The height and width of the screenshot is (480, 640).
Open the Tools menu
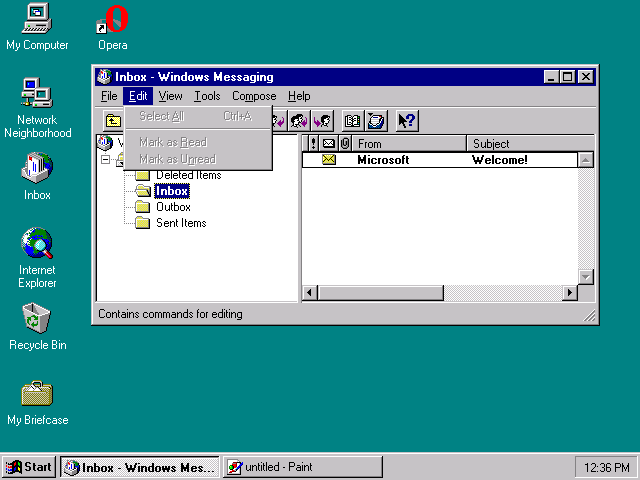click(207, 96)
